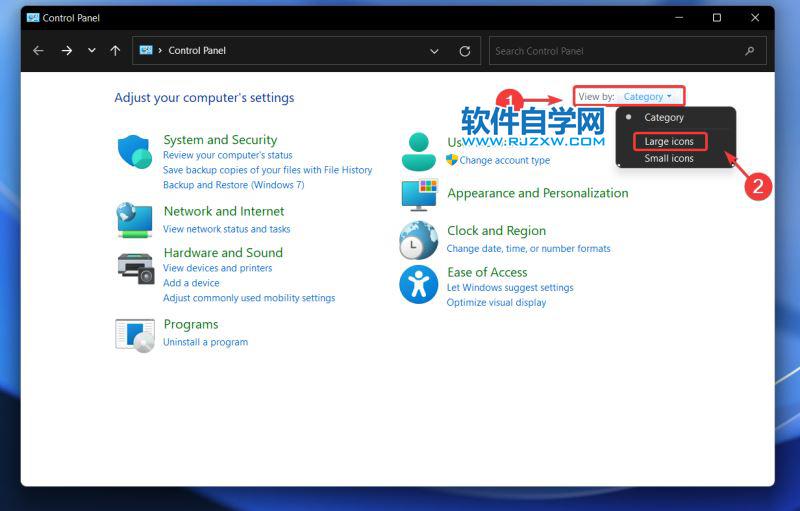Open View devices and printers
The image size is (800, 511).
[x=217, y=268]
